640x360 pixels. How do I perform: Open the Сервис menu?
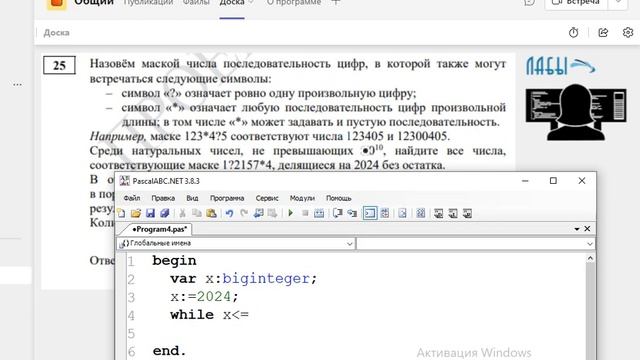coord(267,198)
